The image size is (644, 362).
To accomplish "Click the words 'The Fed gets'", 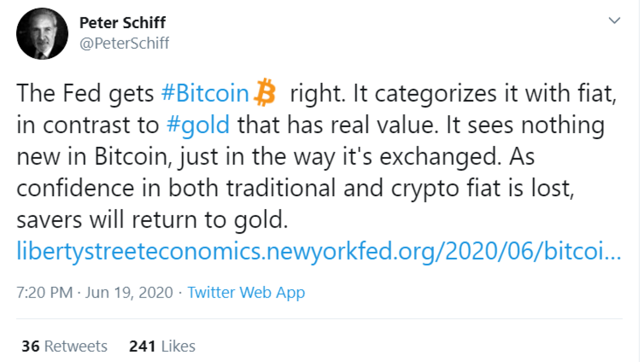I will 85,94.
